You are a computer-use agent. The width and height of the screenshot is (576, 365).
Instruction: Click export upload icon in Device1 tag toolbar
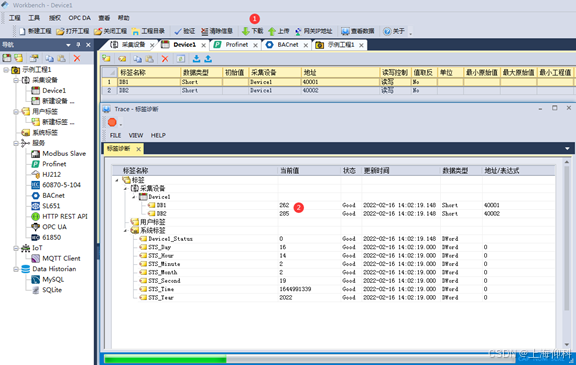coord(208,58)
